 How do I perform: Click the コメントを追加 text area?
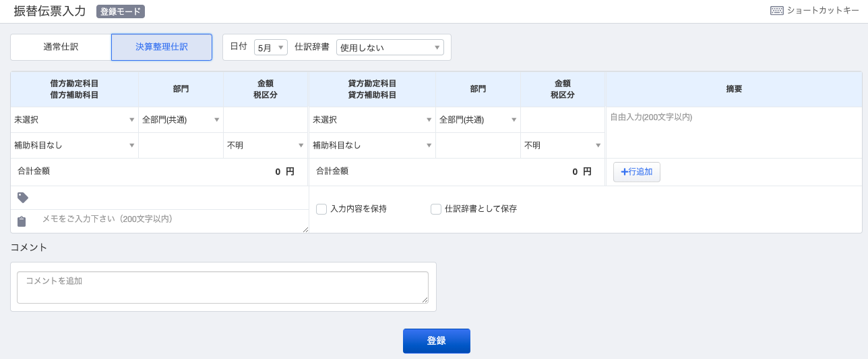pyautogui.click(x=222, y=287)
